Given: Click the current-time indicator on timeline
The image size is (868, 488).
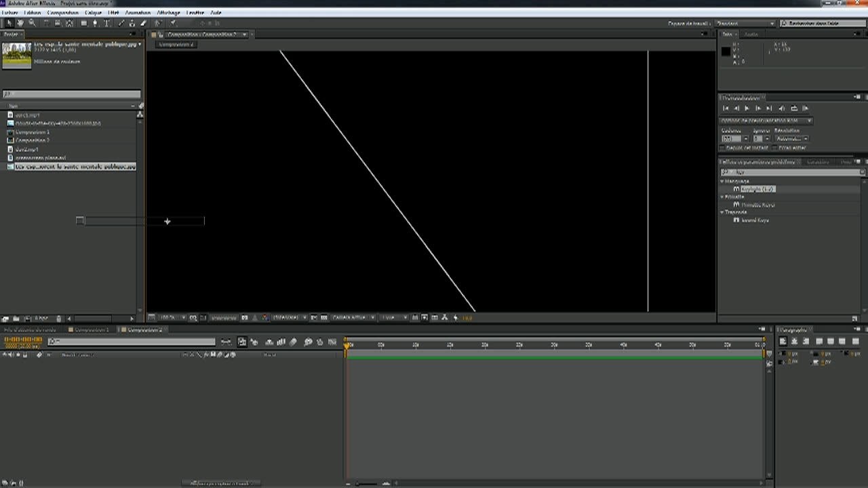Looking at the screenshot, I should [347, 345].
